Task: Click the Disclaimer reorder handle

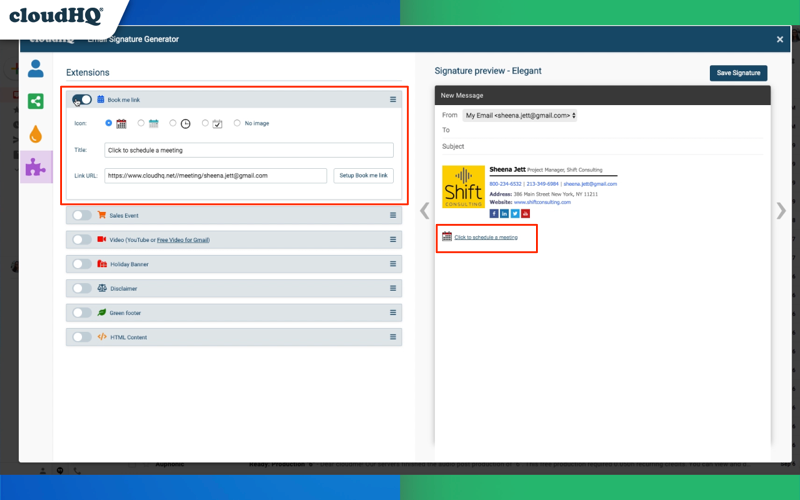Action: pos(393,288)
